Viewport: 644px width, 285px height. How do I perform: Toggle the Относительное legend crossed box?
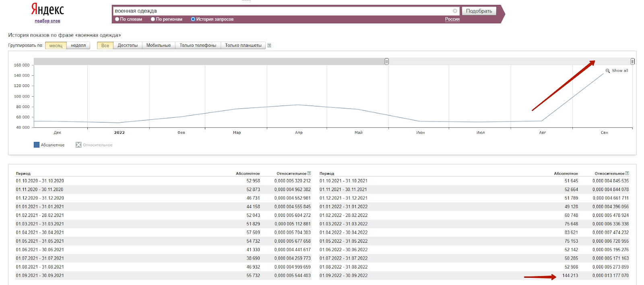pos(78,145)
